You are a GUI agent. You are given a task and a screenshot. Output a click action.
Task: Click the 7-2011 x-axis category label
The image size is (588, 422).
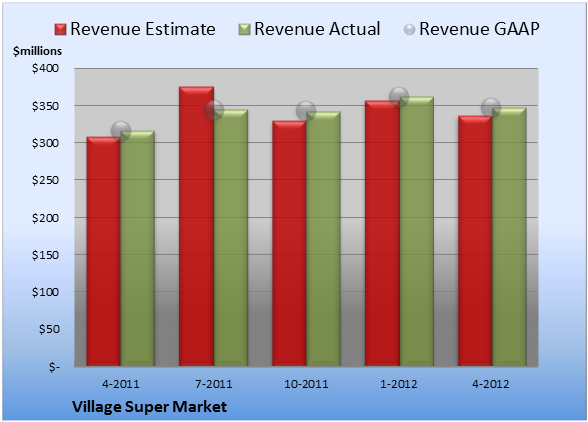214,384
